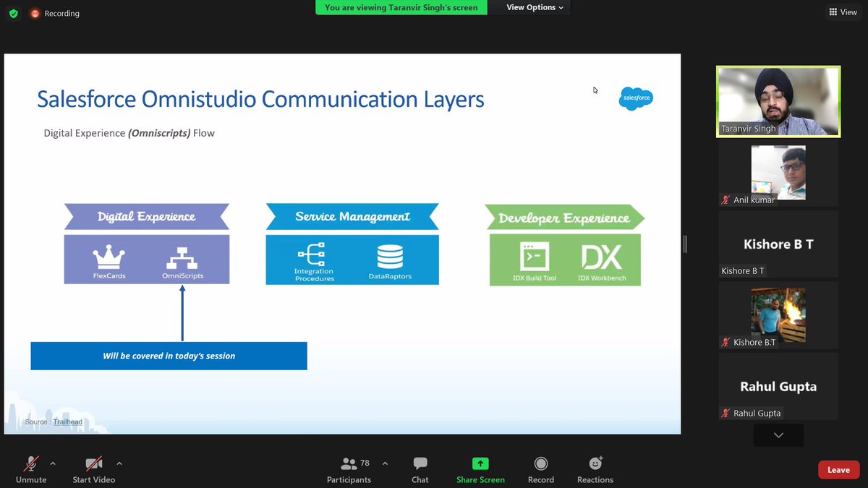Screen dimensions: 868x488
Task: Show more participants with down chevron
Action: click(x=778, y=435)
